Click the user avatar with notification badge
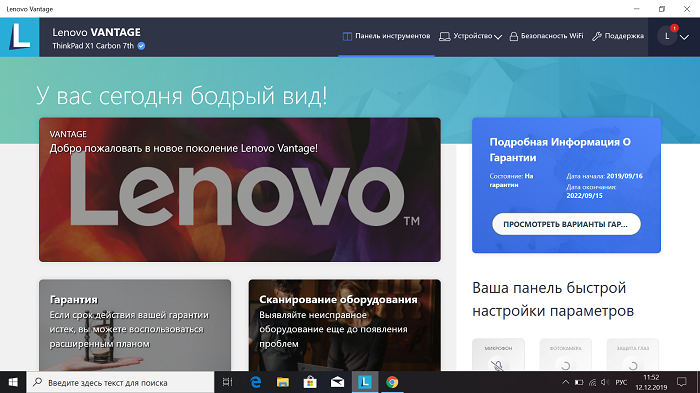 [x=667, y=36]
